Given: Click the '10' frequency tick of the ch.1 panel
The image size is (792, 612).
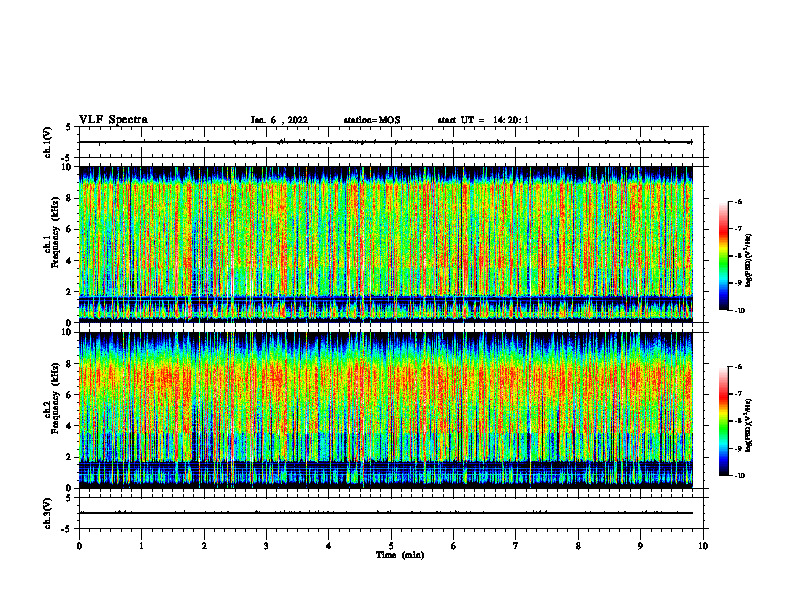Looking at the screenshot, I should [x=69, y=168].
